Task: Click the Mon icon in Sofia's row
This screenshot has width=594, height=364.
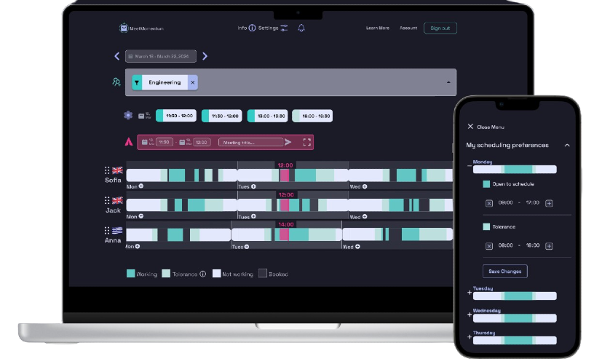Action: click(141, 186)
